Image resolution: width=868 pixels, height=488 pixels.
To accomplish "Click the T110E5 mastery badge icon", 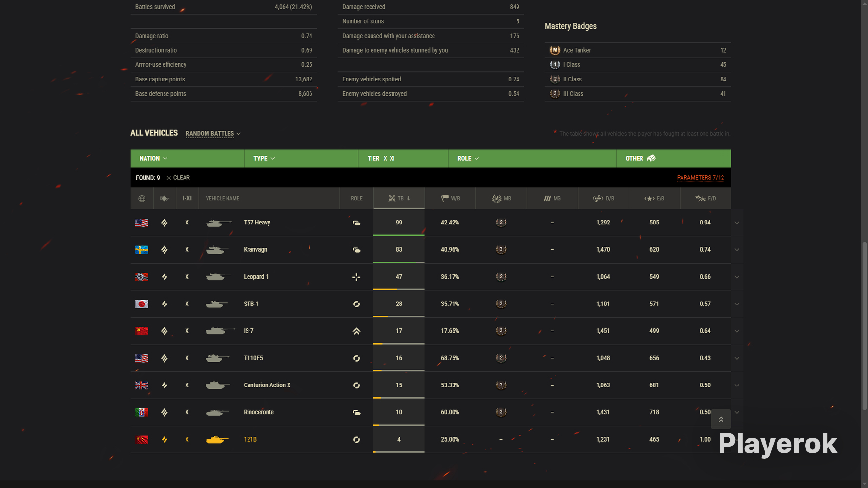I will (x=501, y=358).
